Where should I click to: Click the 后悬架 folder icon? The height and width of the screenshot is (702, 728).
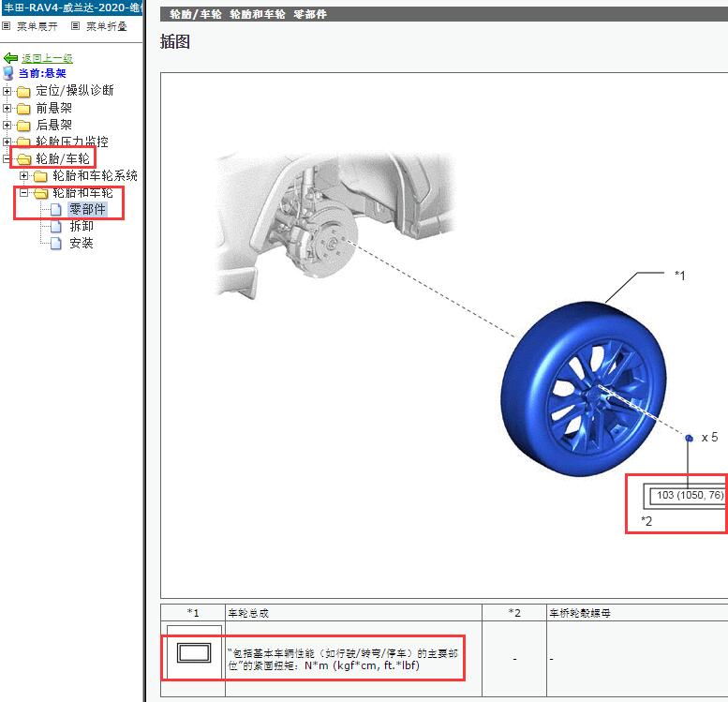click(x=23, y=126)
